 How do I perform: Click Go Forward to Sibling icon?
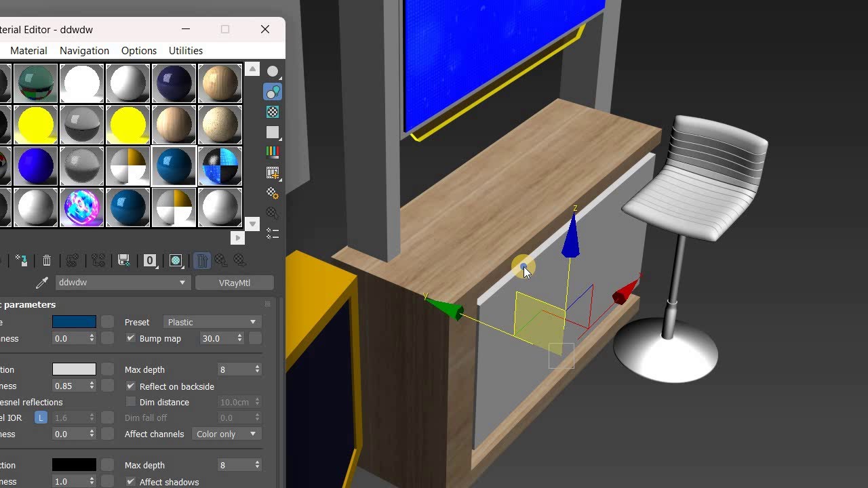[x=239, y=260]
